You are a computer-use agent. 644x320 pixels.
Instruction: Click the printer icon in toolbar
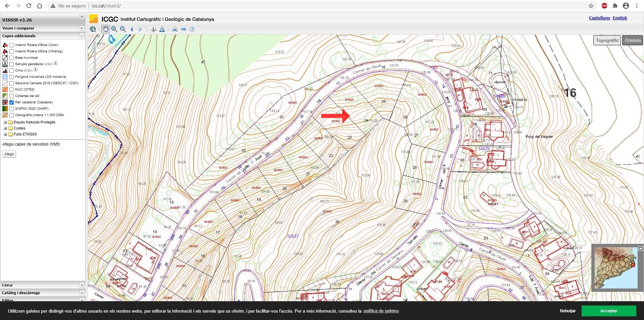174,29
